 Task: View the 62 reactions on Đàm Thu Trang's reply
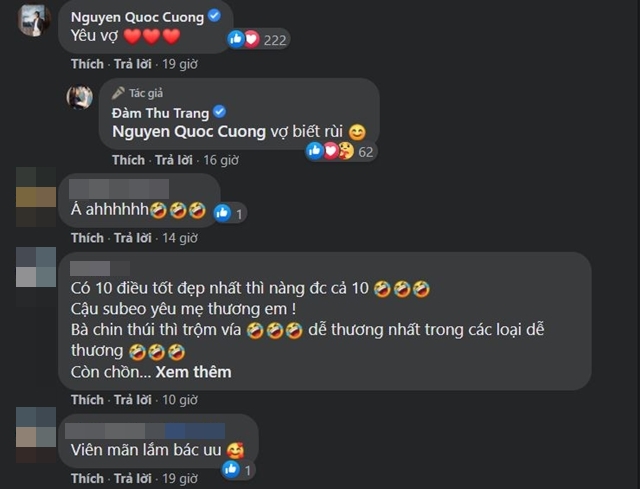point(341,151)
